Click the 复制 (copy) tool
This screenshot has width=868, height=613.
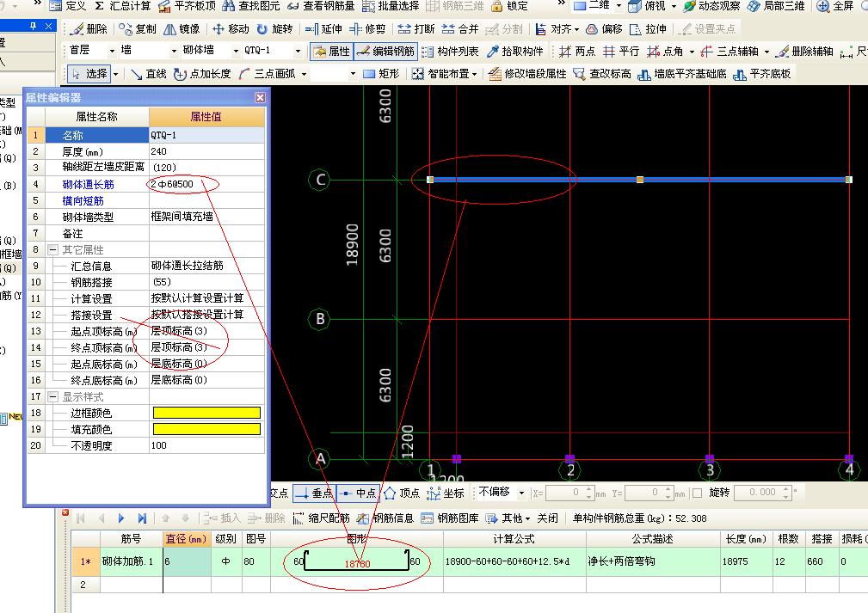[138, 28]
